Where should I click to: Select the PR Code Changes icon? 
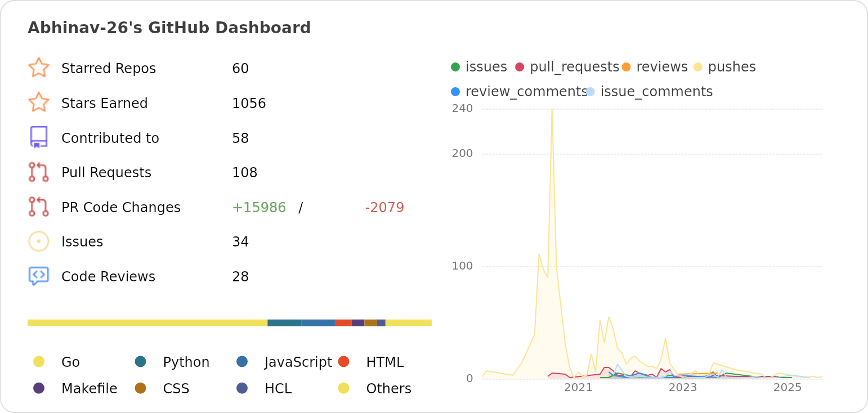[39, 207]
